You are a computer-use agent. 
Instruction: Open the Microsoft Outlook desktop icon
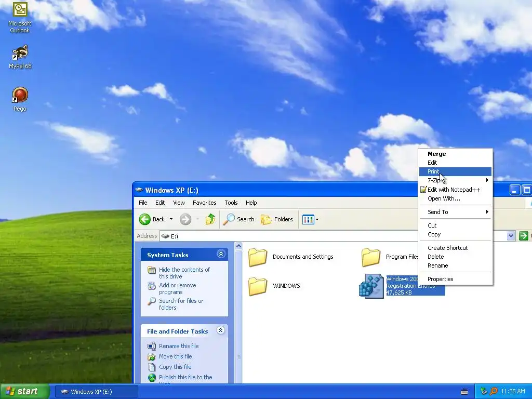coord(20,17)
